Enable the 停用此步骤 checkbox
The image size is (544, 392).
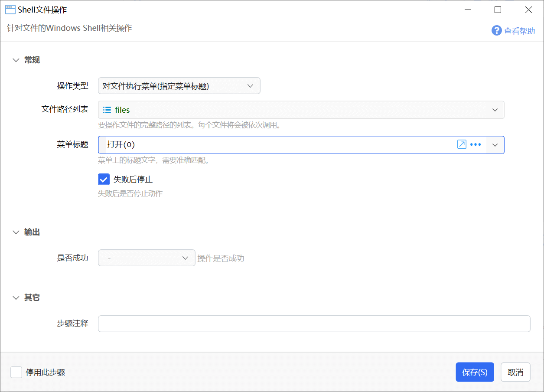(x=16, y=372)
